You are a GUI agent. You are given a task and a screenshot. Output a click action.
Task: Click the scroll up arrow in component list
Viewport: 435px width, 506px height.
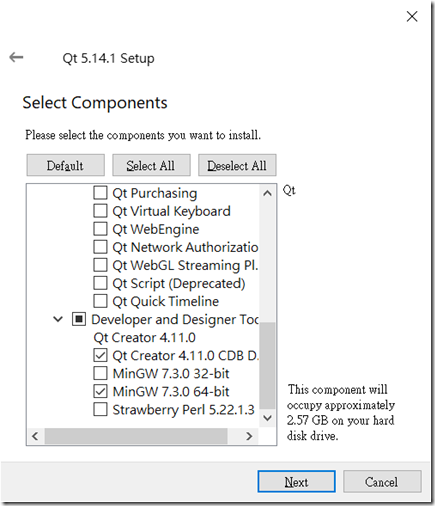[267, 193]
